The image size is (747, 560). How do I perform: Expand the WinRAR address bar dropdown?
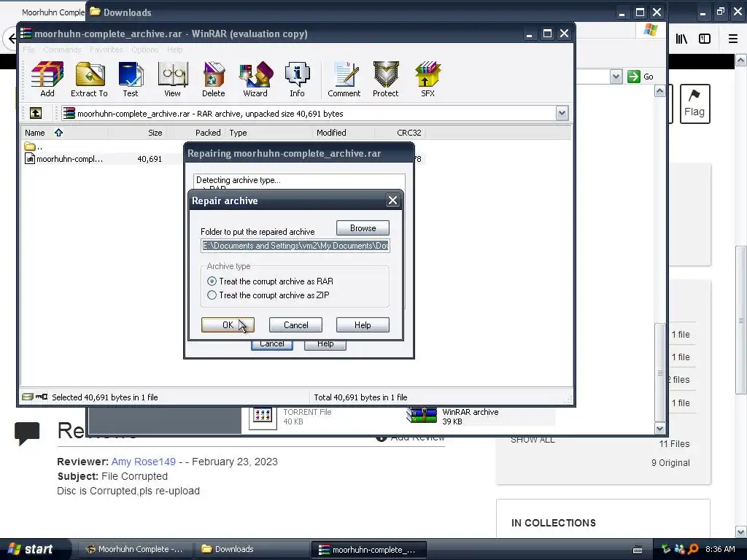coord(562,113)
